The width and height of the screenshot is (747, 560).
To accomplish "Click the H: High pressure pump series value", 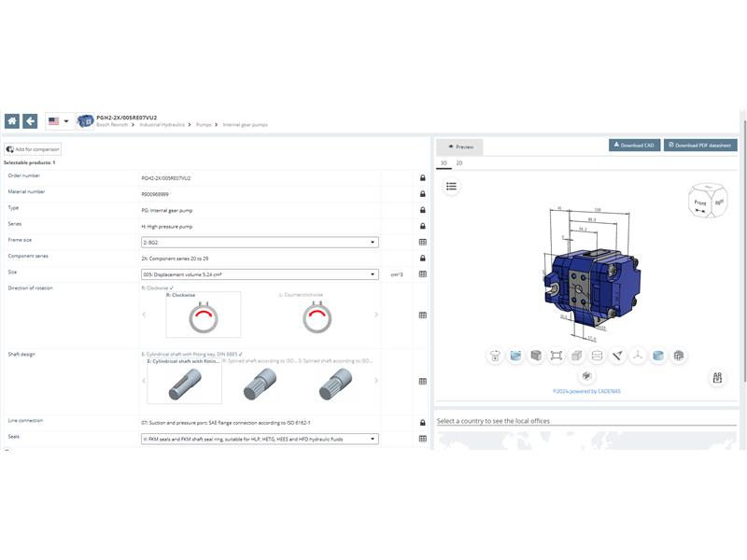I will tap(167, 227).
